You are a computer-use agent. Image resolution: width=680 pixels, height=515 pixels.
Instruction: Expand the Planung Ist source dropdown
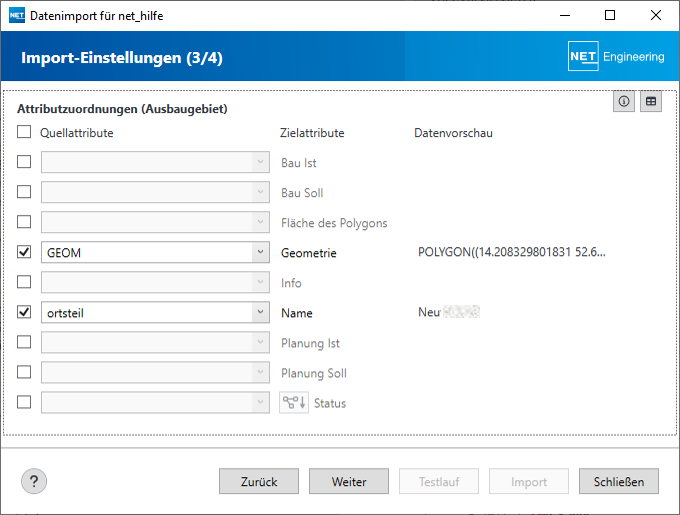click(x=155, y=342)
